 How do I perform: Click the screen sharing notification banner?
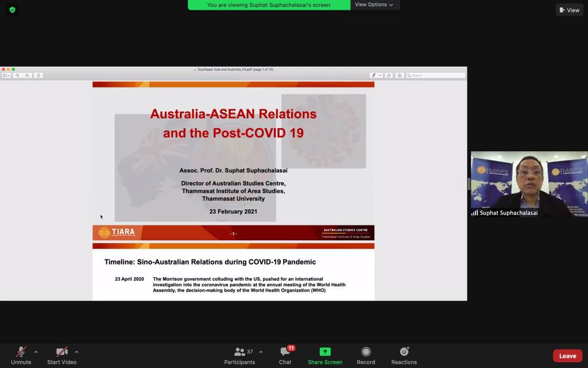tap(269, 5)
